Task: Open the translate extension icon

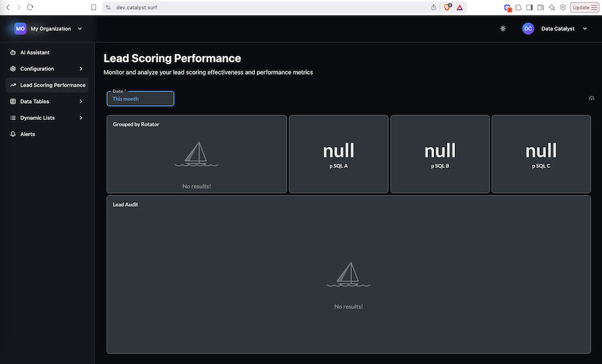Action: pyautogui.click(x=508, y=7)
